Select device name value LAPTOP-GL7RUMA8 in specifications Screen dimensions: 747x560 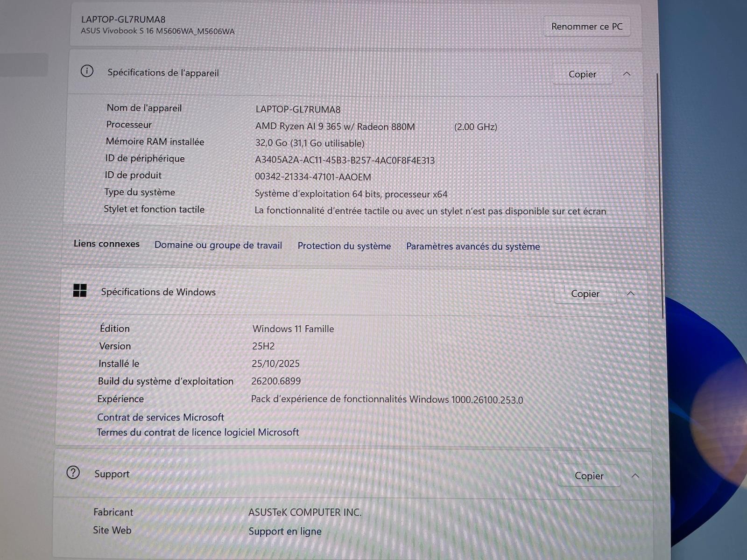[x=298, y=109]
